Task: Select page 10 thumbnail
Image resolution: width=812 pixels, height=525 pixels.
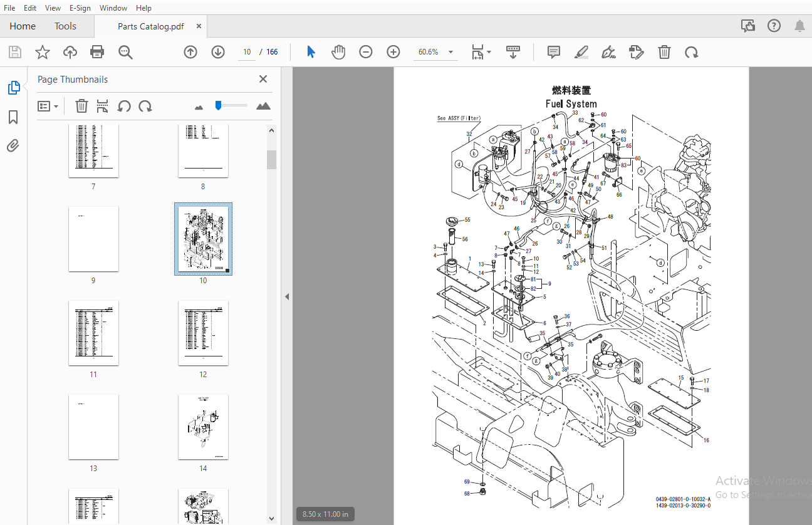Action: pyautogui.click(x=203, y=239)
